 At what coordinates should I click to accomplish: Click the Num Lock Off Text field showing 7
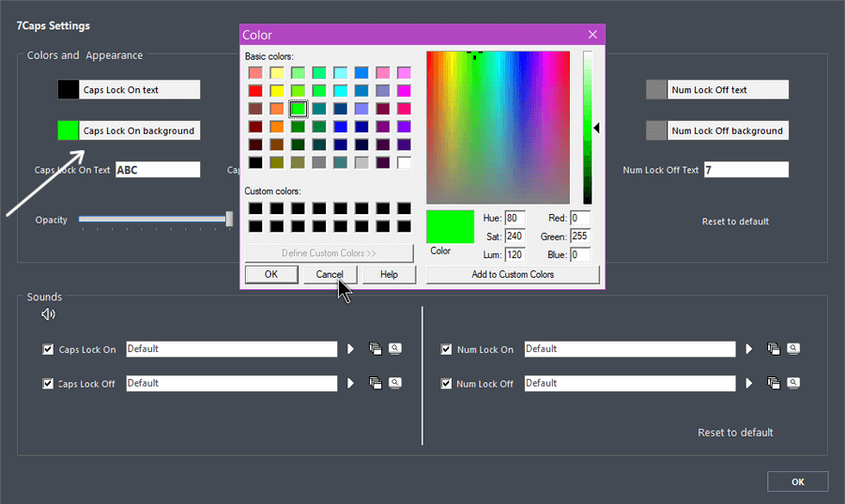pyautogui.click(x=746, y=170)
